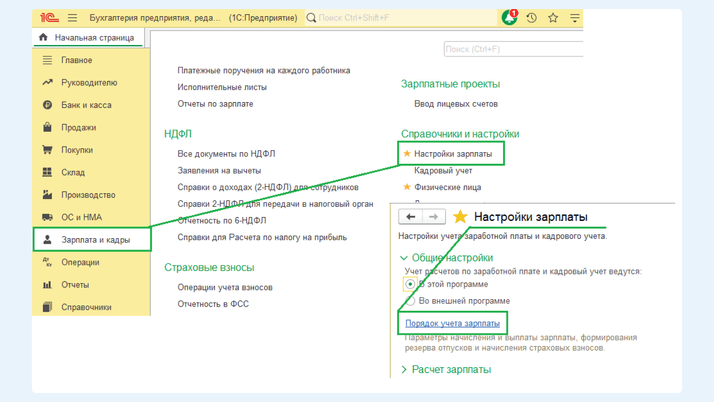Collapse the Общие настройки section

coord(403,258)
